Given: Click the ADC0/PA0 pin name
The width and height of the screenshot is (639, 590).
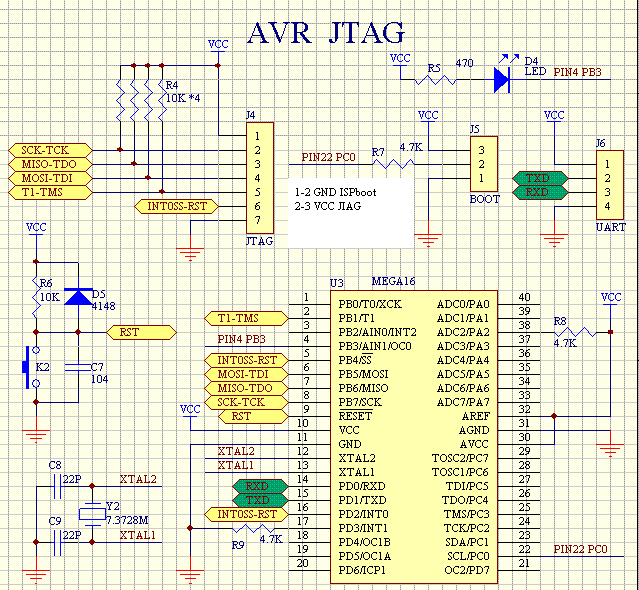Looking at the screenshot, I should [463, 304].
